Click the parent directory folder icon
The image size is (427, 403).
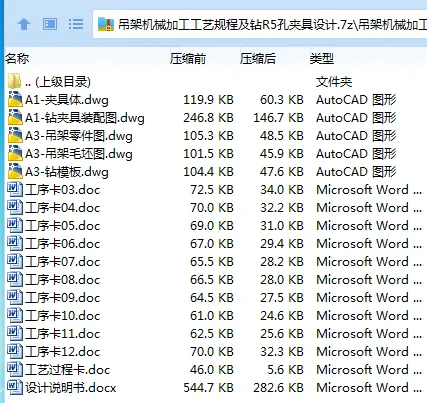pos(15,81)
